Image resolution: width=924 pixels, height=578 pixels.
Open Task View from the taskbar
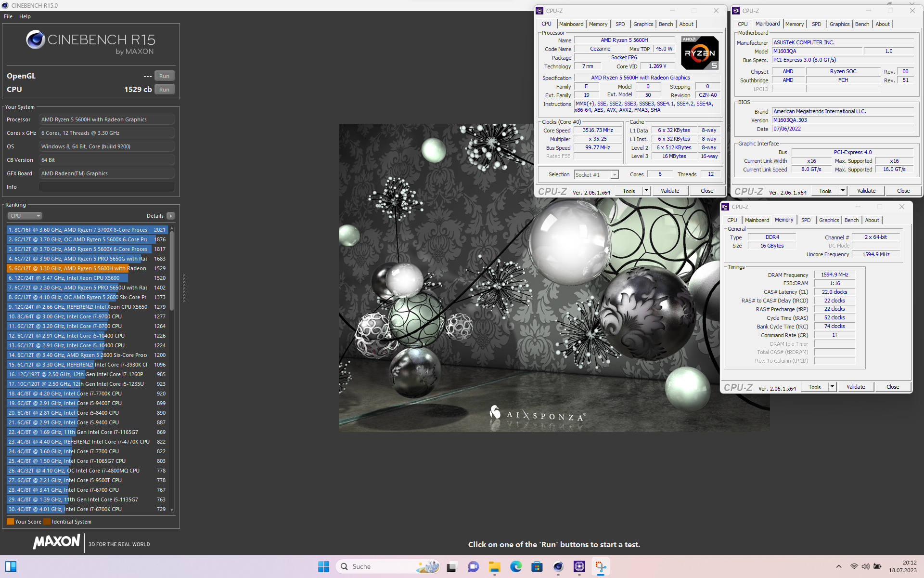[x=451, y=566]
